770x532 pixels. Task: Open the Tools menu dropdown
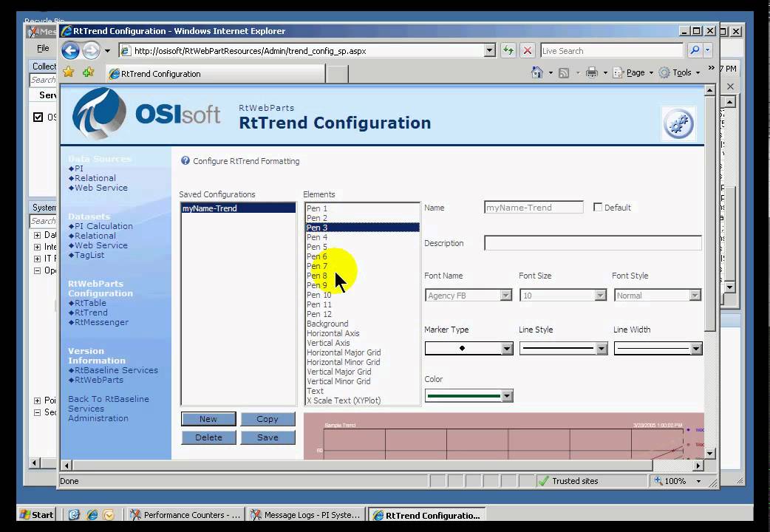click(x=679, y=72)
